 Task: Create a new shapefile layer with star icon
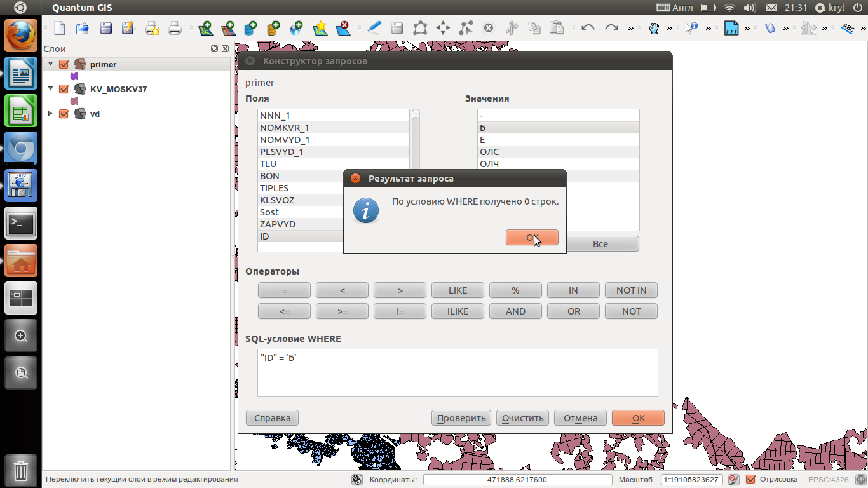[x=320, y=28]
